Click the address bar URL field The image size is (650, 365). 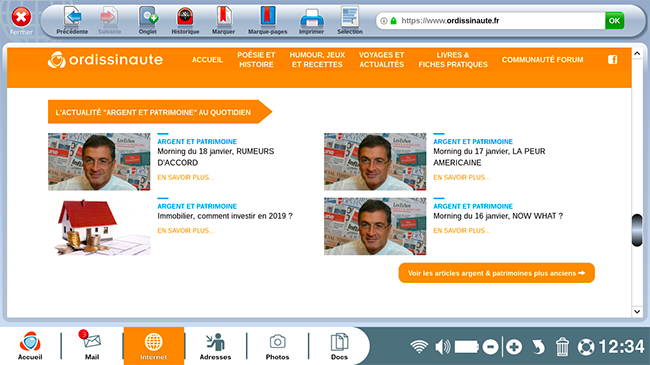(490, 21)
